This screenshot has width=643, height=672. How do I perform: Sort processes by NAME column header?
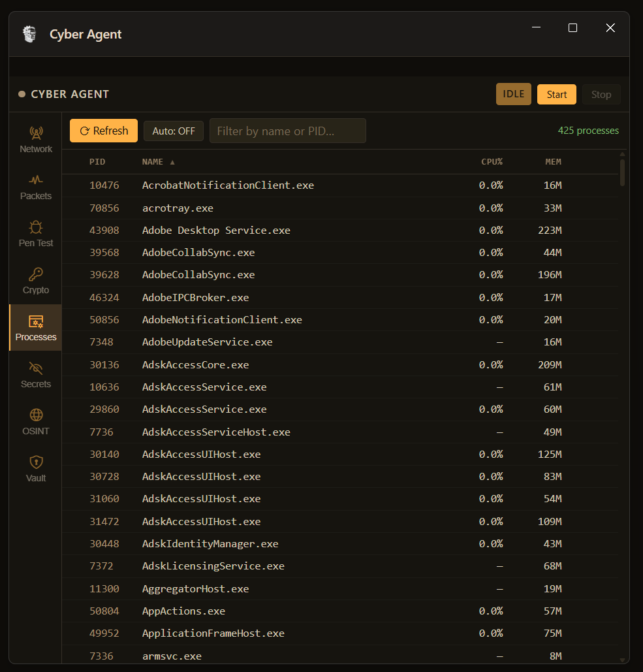pos(158,162)
